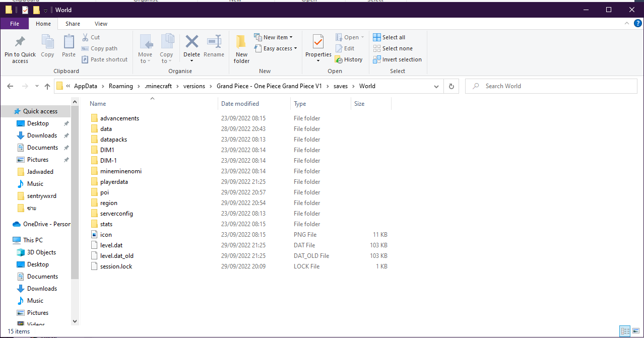Click Pin to Quick access icon
The image size is (644, 338).
20,42
